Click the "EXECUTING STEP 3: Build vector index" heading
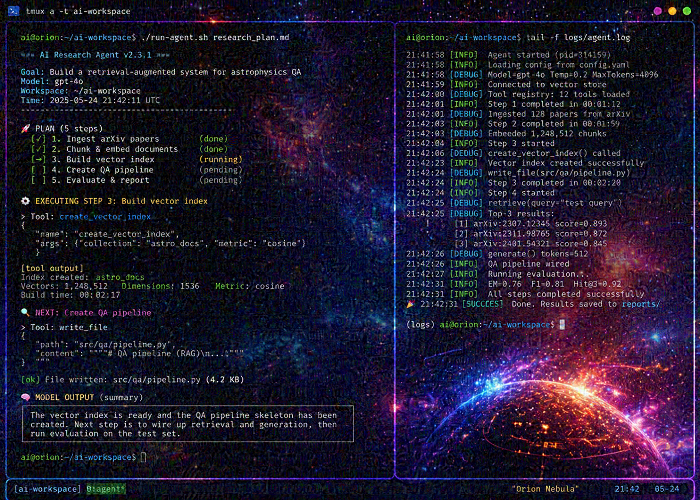Image resolution: width=700 pixels, height=500 pixels. pyautogui.click(x=121, y=201)
